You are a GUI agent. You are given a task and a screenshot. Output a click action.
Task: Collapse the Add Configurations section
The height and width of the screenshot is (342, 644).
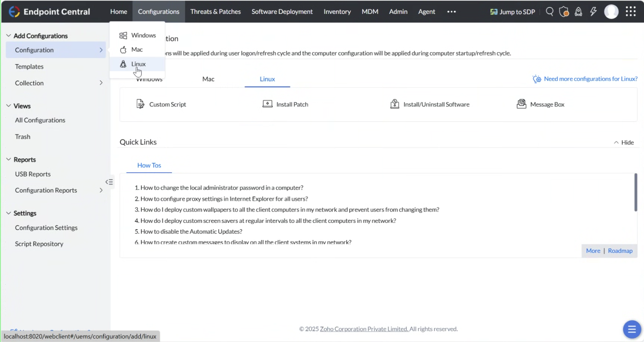[9, 36]
